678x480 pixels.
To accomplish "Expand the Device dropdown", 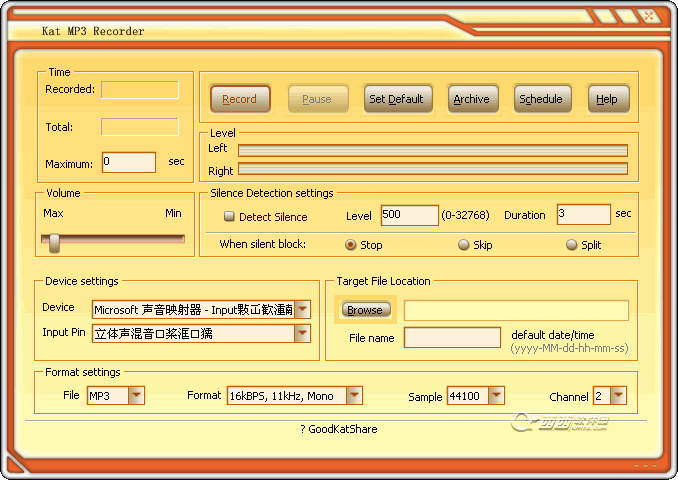I will 302,310.
